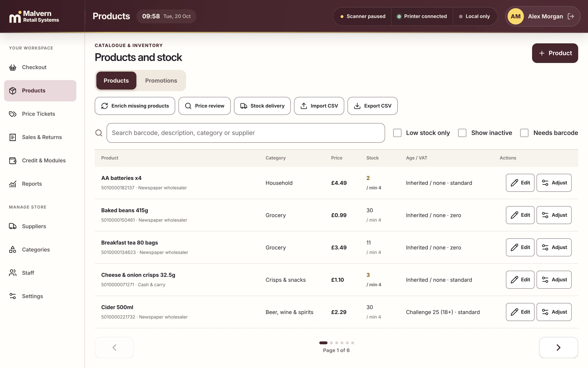The height and width of the screenshot is (368, 588).
Task: Click the Malvern Retail Systems logo
Action: (34, 16)
